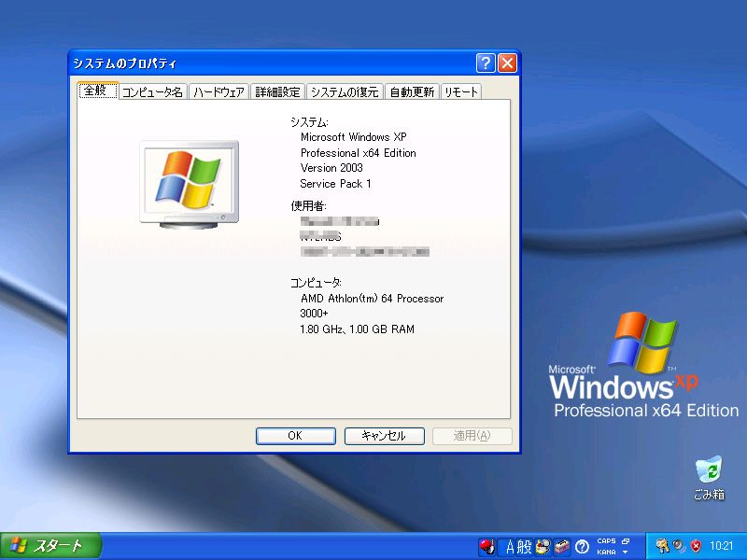Open the スタート menu button
The image size is (747, 560).
pyautogui.click(x=50, y=546)
